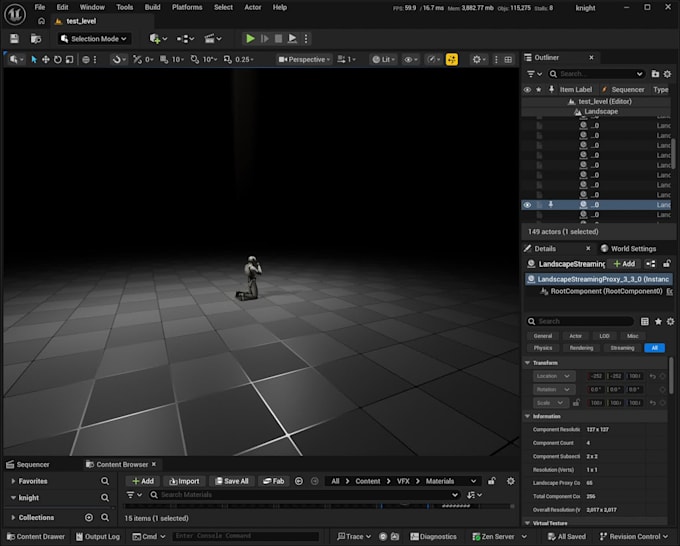Open the Location type dropdown
The height and width of the screenshot is (546, 680).
click(x=554, y=376)
